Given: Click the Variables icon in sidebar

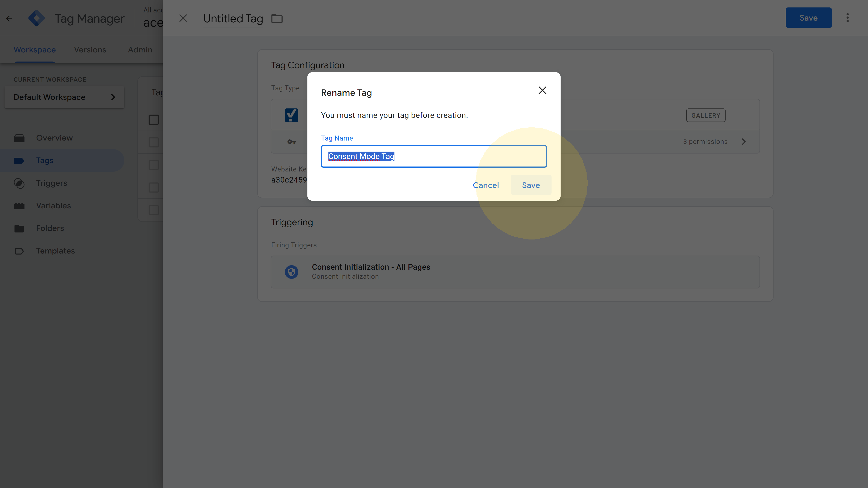Looking at the screenshot, I should pyautogui.click(x=19, y=206).
